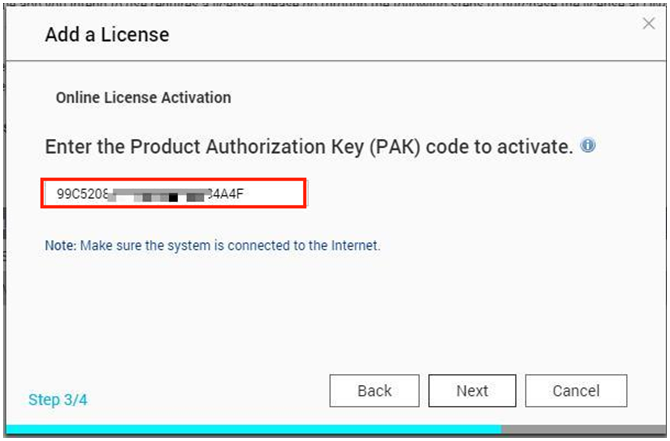The width and height of the screenshot is (670, 441).
Task: Click the Step 3/4 indicator
Action: pyautogui.click(x=58, y=400)
